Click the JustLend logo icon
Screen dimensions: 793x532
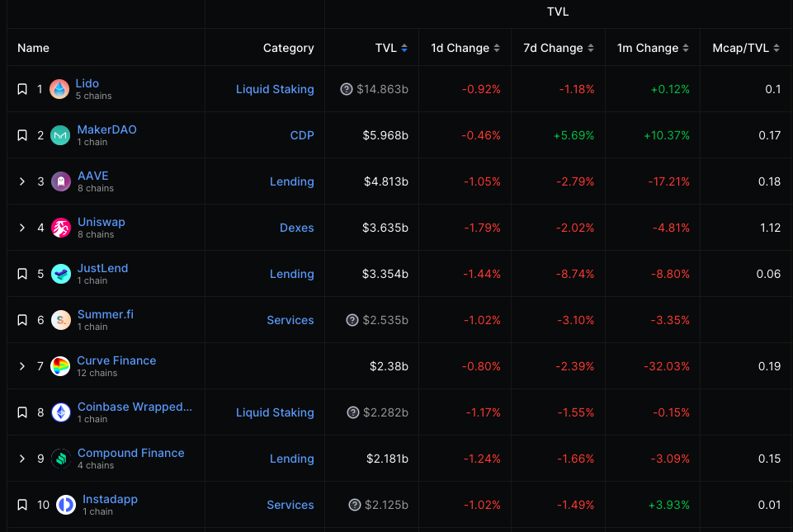[x=61, y=274]
